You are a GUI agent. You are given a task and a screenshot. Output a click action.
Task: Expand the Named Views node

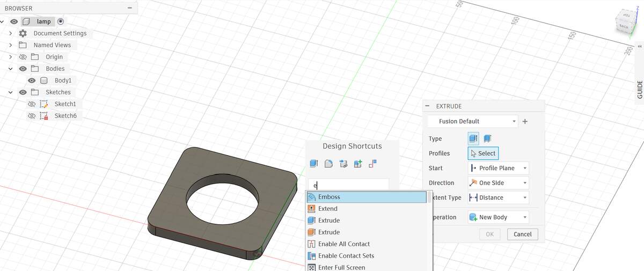pos(10,45)
